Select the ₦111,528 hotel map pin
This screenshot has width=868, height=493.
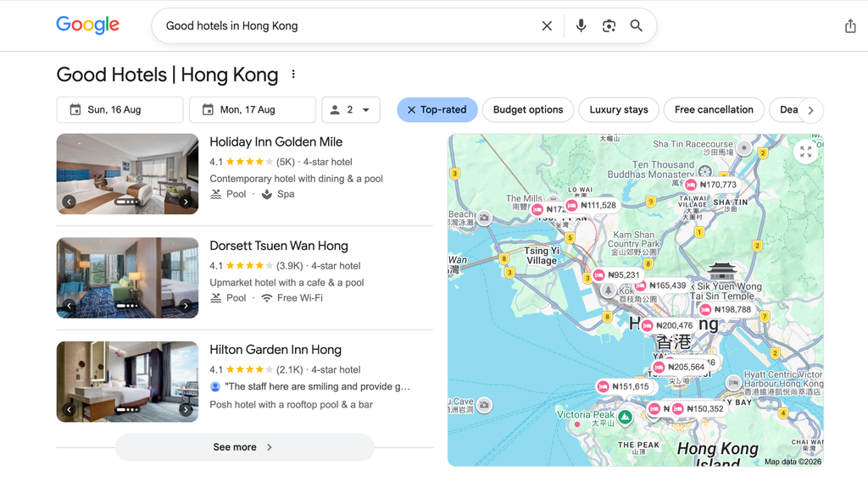pos(591,205)
